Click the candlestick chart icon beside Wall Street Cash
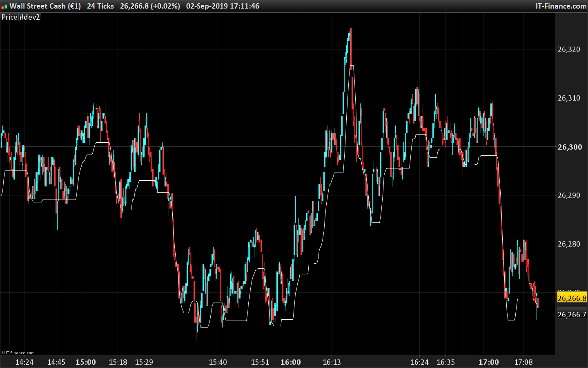This screenshot has width=588, height=368. [4, 7]
